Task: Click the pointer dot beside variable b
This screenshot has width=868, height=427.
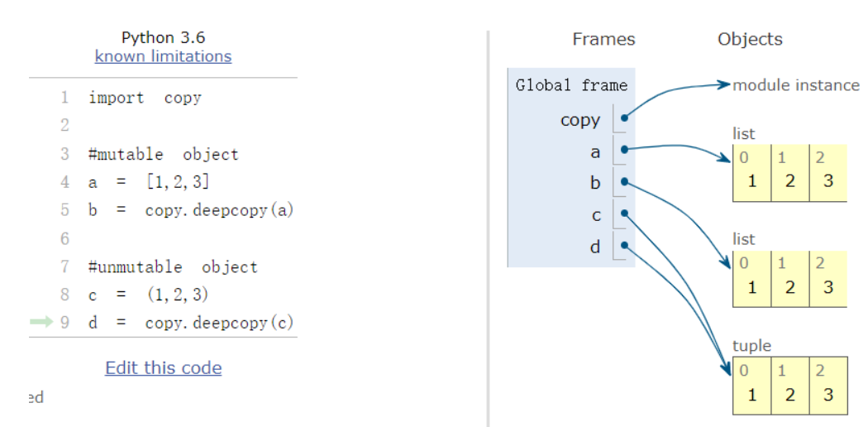Action: [x=624, y=181]
